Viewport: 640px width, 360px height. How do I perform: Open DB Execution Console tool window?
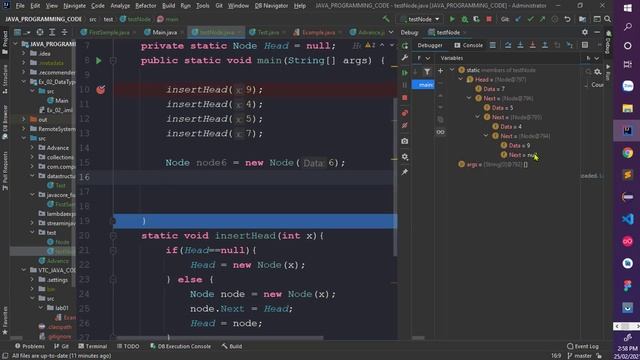pos(180,346)
